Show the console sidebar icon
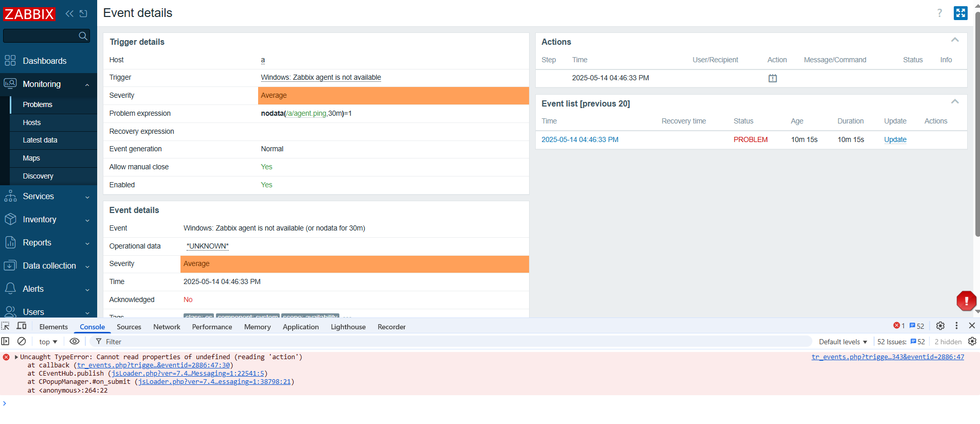Image resolution: width=980 pixels, height=424 pixels. pyautogui.click(x=6, y=341)
